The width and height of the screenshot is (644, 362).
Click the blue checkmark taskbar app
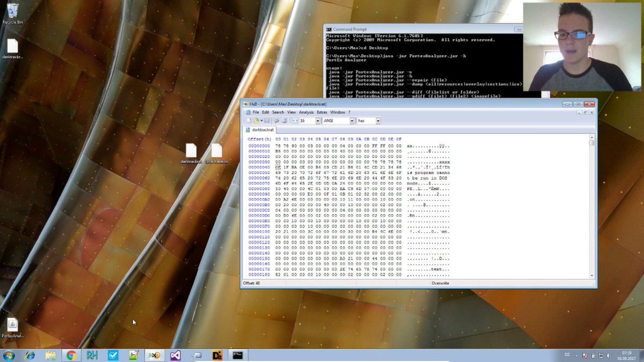[x=113, y=355]
